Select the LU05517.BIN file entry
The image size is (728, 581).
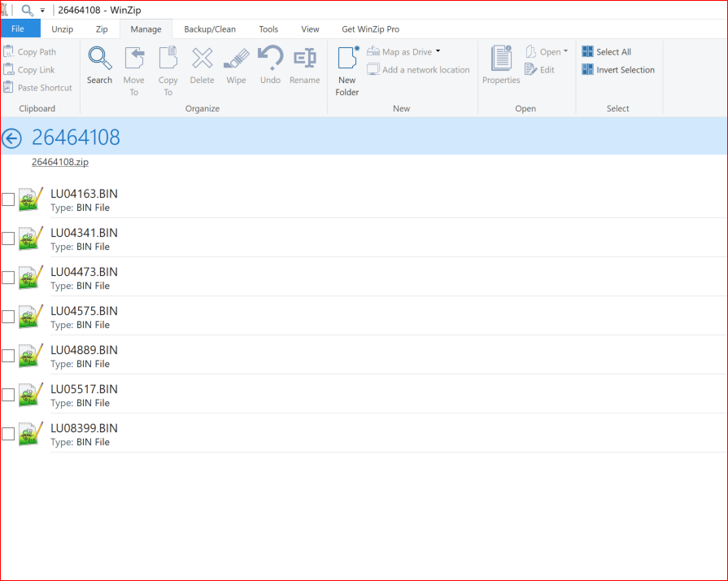coord(84,389)
